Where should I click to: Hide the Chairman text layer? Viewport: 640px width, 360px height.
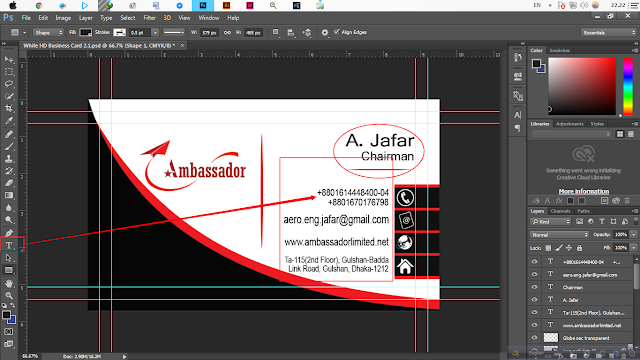point(534,287)
